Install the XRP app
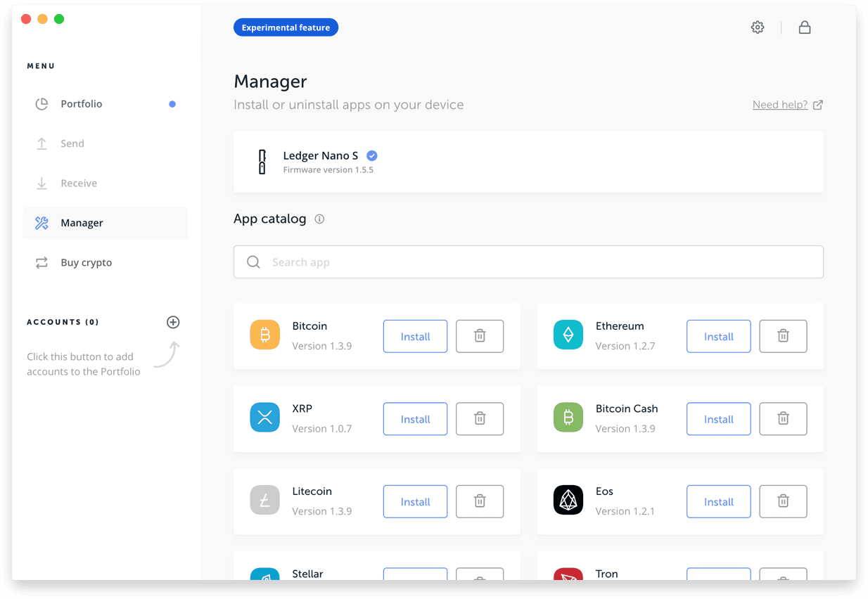Viewport: 868px width, 599px height. pos(415,419)
